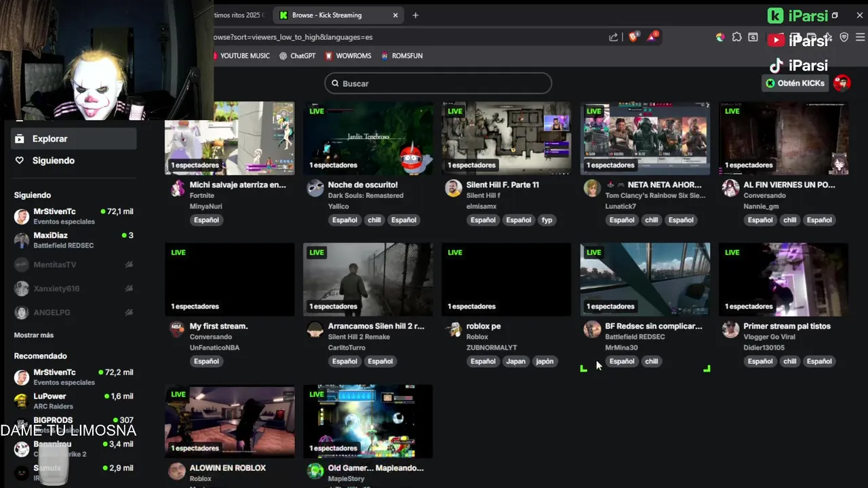Expand the list with Mostrar más

[34, 335]
